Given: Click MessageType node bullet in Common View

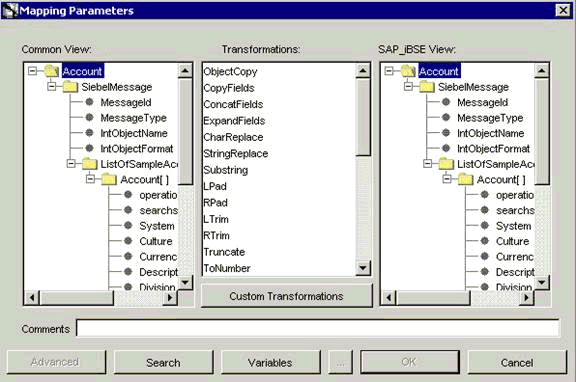Looking at the screenshot, I should point(89,117).
